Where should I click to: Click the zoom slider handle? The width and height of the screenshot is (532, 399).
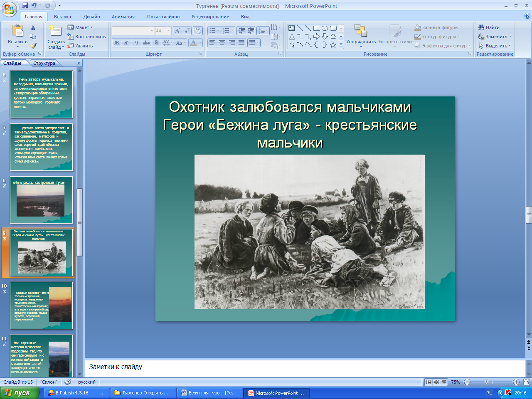(486, 382)
